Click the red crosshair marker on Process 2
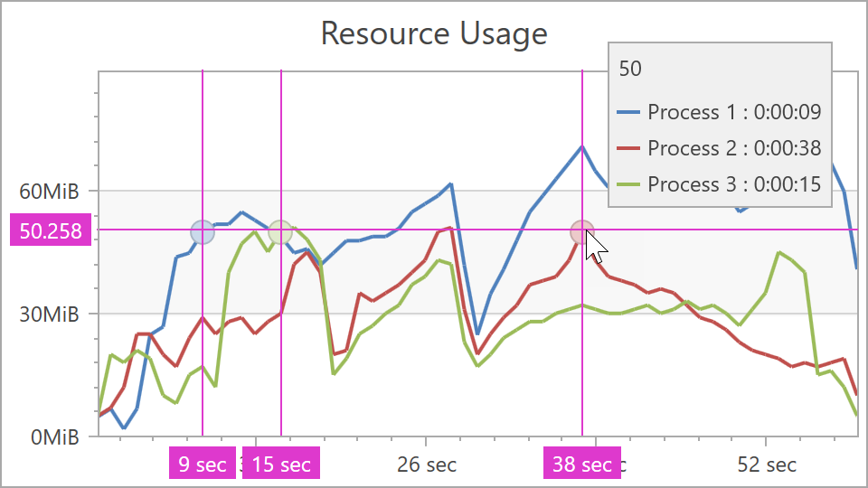Screen dimensions: 868x488 point(582,232)
